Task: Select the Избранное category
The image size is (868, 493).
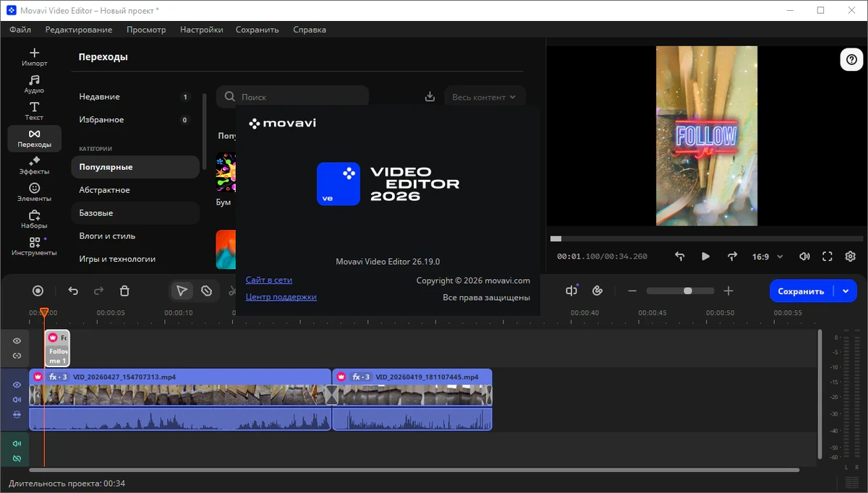Action: (x=135, y=120)
